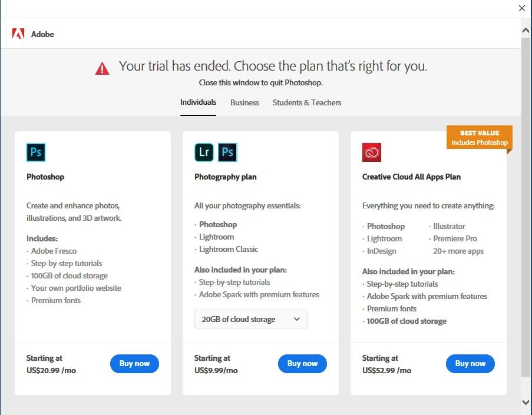Click 'Illustrator' list item

(449, 226)
